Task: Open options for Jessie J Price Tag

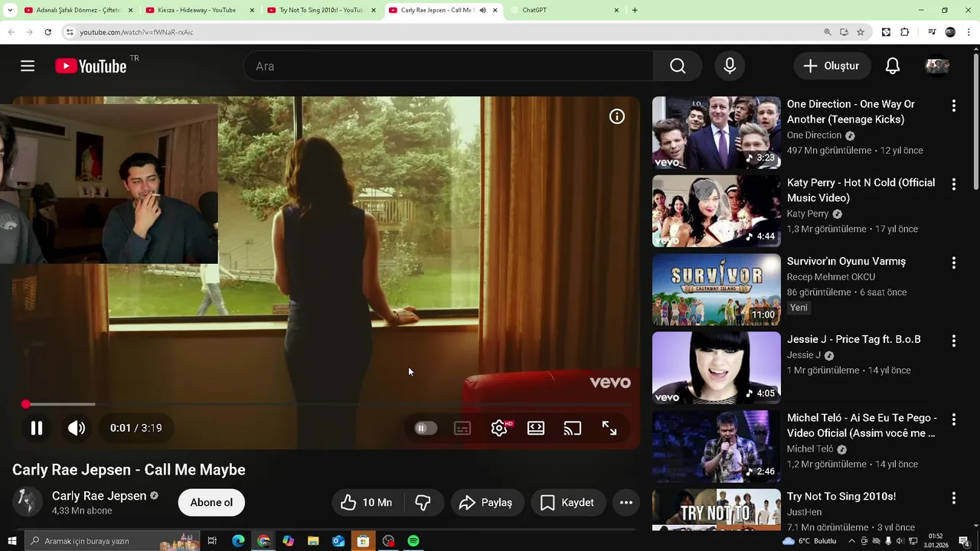Action: pyautogui.click(x=954, y=341)
